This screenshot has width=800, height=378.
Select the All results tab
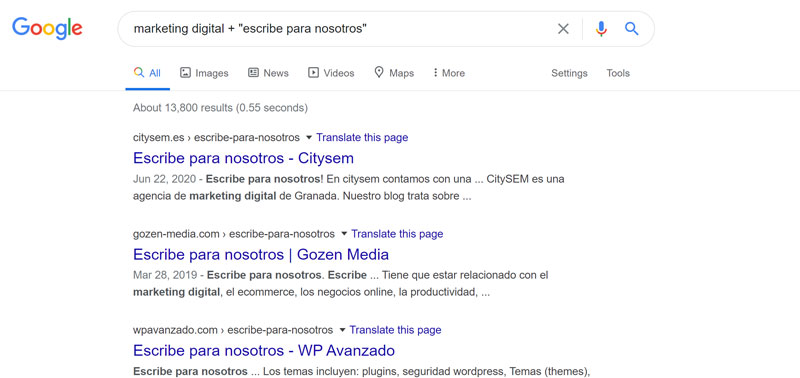(x=147, y=73)
